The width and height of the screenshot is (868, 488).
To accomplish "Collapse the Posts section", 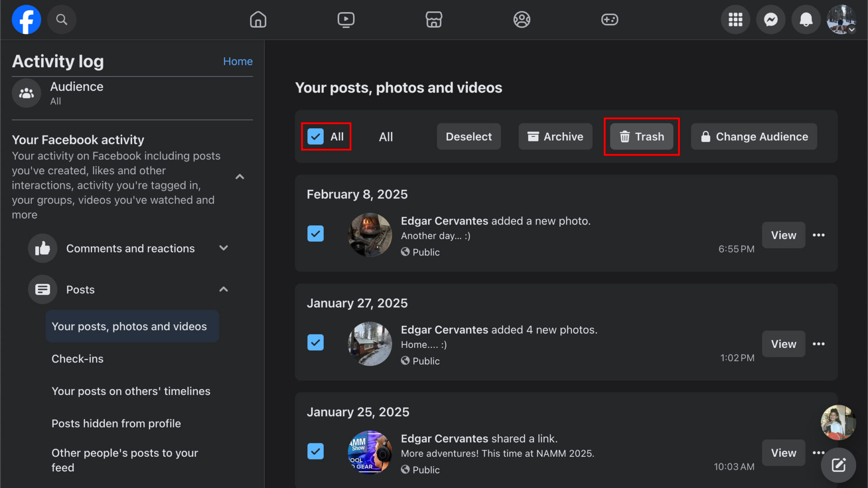I will tap(223, 289).
